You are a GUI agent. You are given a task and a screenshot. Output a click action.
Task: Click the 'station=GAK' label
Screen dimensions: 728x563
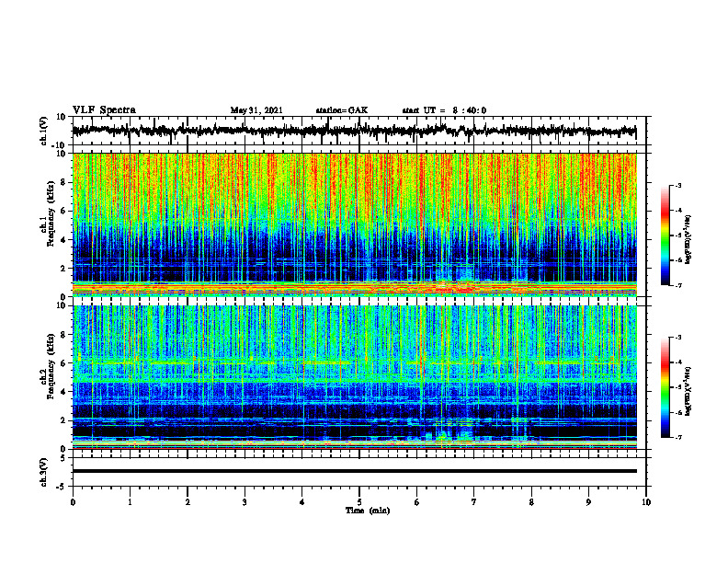[x=342, y=110]
